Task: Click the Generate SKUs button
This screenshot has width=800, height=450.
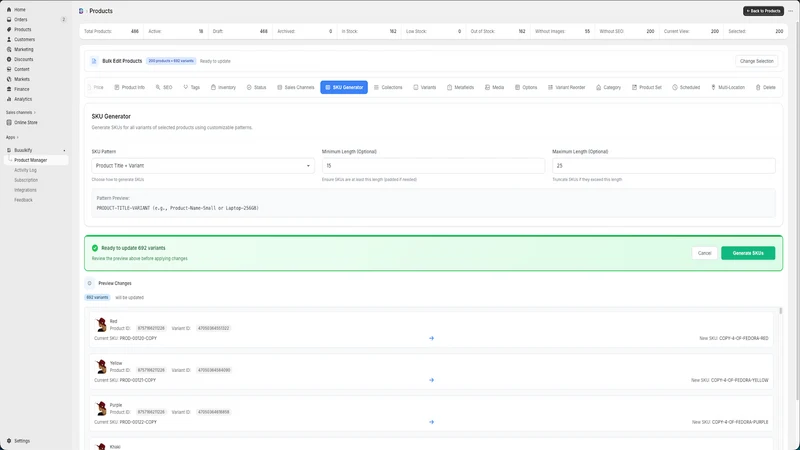Action: pos(748,253)
